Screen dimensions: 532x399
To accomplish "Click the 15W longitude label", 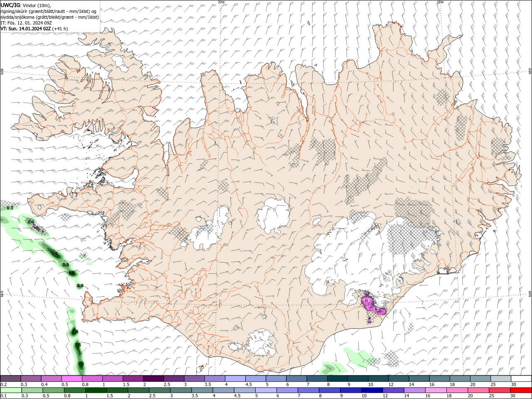I will 440,2.
